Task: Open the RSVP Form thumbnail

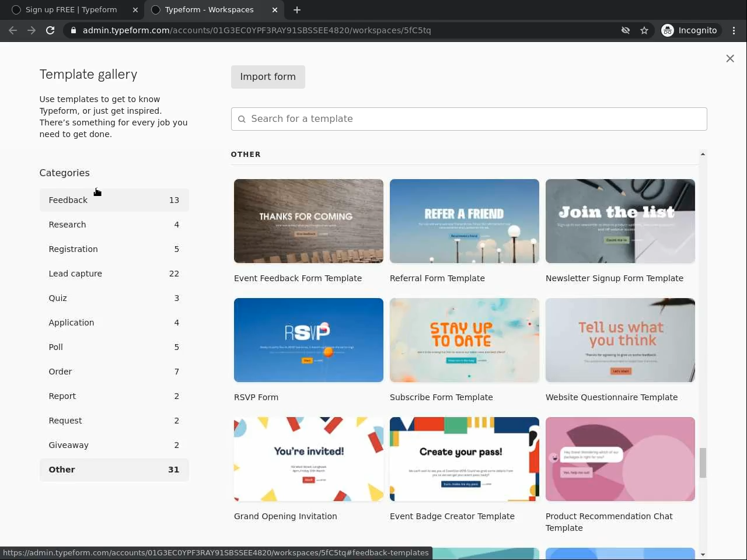Action: coord(309,340)
